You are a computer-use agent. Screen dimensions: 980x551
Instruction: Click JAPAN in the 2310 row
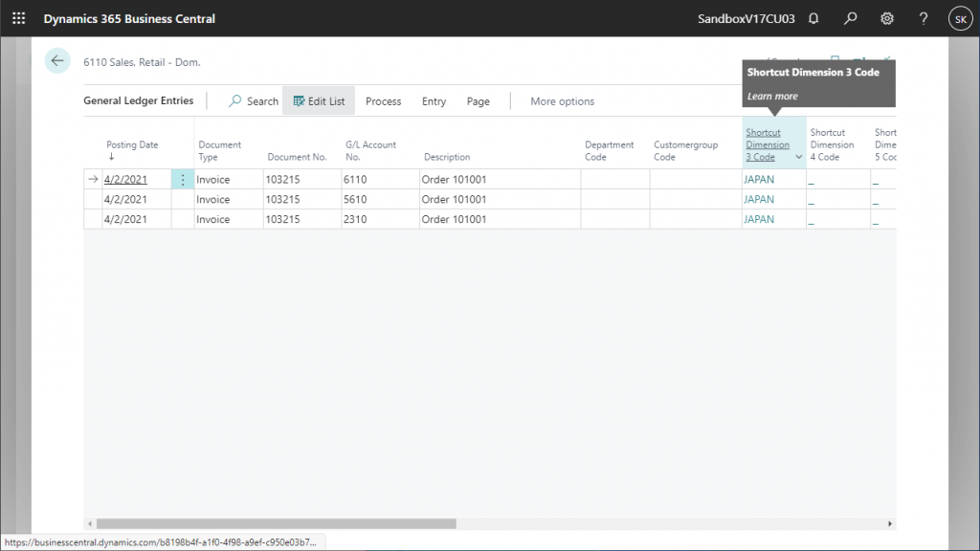pyautogui.click(x=759, y=219)
